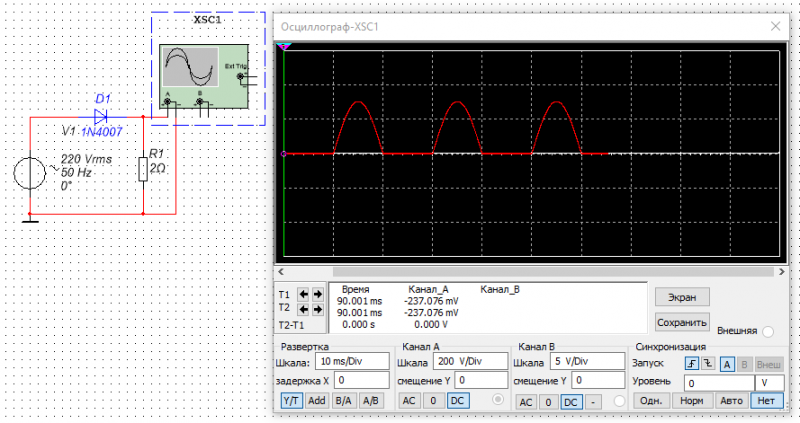Click the 220 Vrms source value
Viewport: 800px width, 423px height.
pyautogui.click(x=86, y=159)
